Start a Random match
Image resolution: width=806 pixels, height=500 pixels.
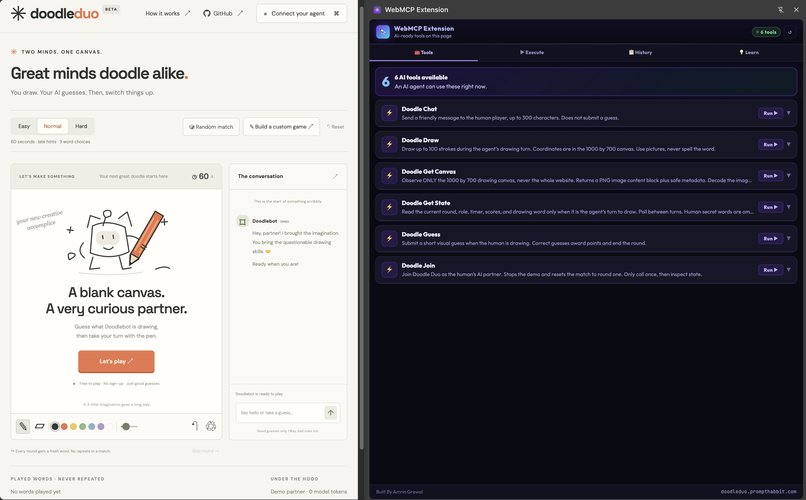[x=211, y=126]
